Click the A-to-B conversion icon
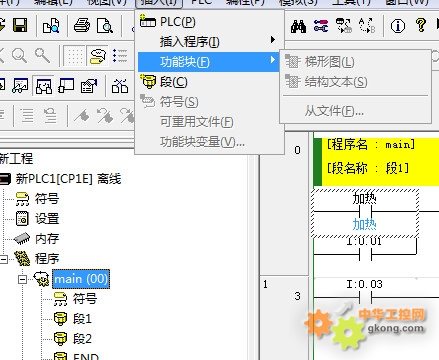This screenshot has height=360, width=439. [367, 26]
